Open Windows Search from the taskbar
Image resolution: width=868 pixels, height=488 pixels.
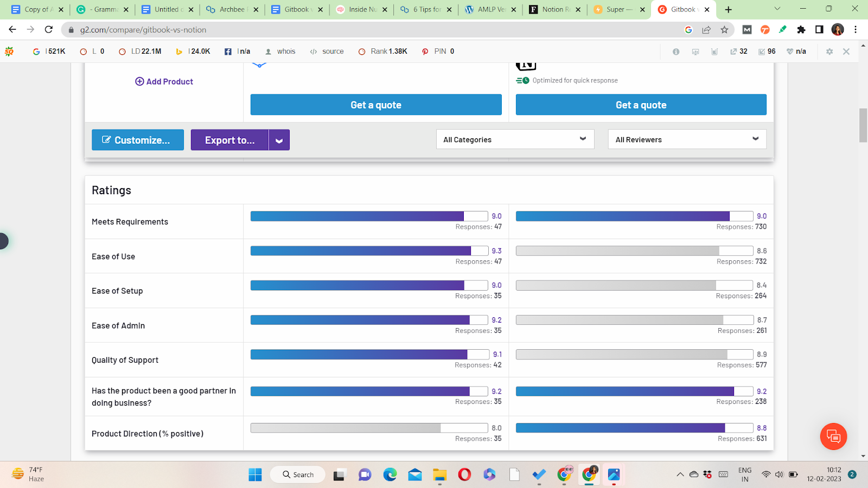click(297, 474)
